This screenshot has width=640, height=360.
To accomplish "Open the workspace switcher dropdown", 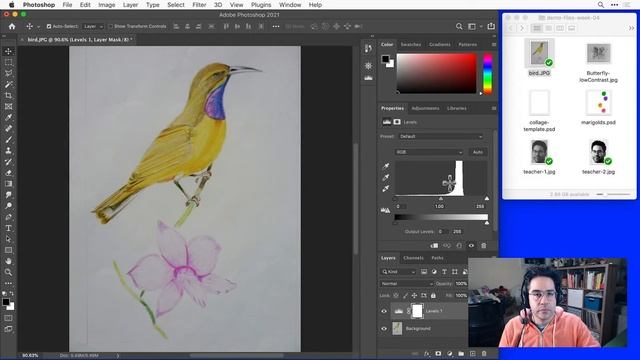I will pos(474,26).
